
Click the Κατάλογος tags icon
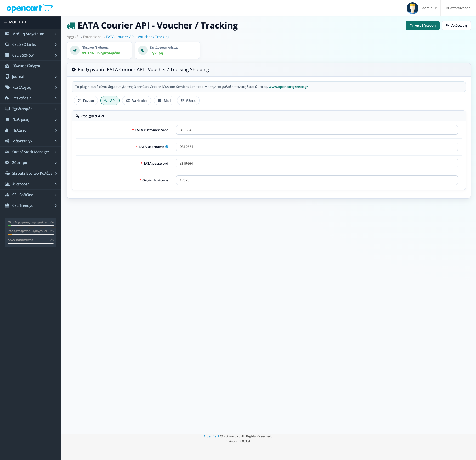[7, 87]
